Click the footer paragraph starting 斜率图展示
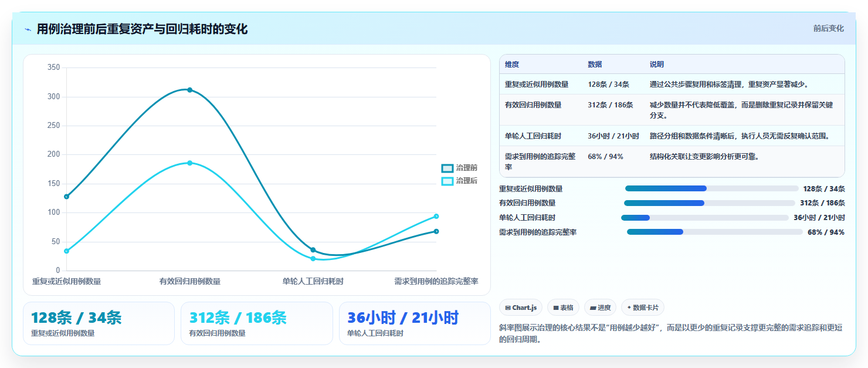Screen dimensions: 868x368 (671, 333)
